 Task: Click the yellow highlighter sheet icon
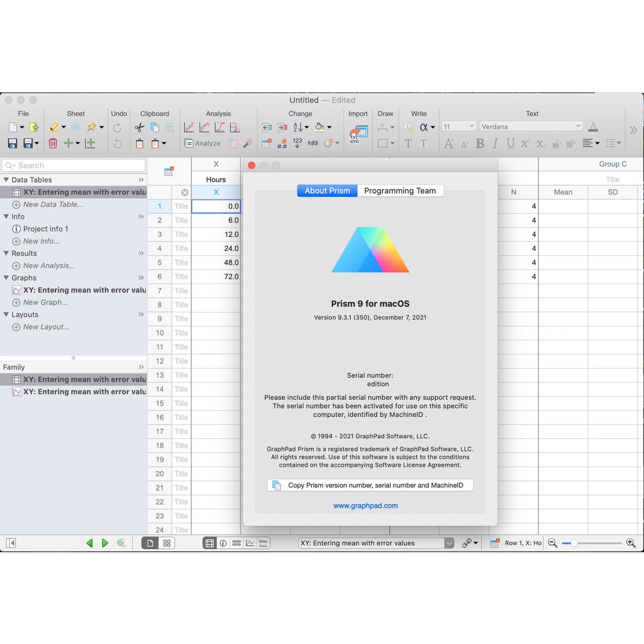point(54,128)
